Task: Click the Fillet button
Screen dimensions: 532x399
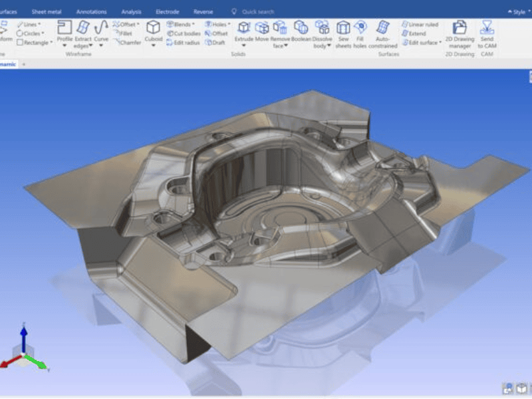Action: click(126, 33)
